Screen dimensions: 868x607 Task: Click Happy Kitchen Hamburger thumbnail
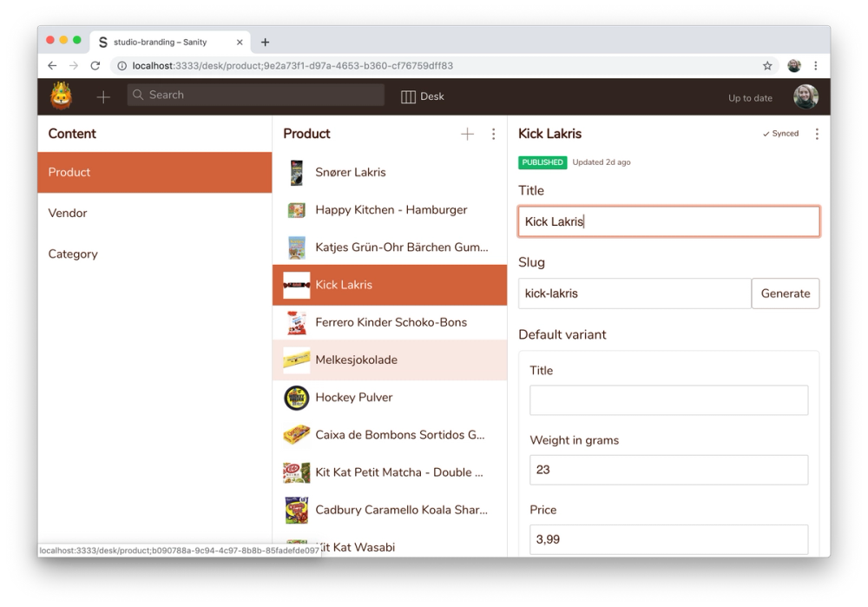click(x=297, y=210)
